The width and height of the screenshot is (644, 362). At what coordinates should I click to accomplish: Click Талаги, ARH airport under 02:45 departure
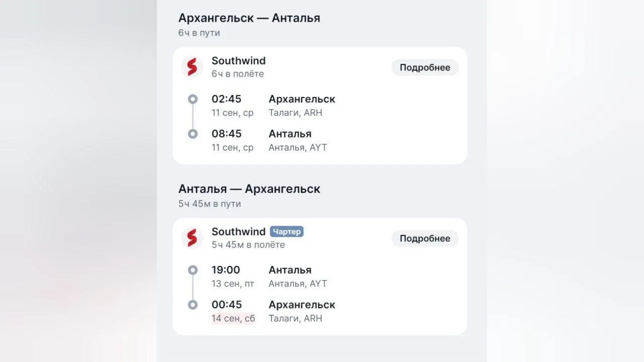point(295,113)
